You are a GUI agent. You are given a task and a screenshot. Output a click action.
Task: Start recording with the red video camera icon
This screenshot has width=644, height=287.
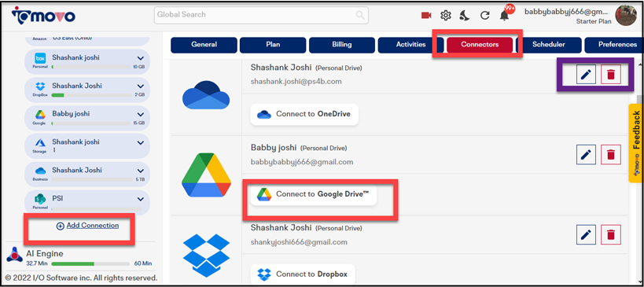(x=426, y=16)
